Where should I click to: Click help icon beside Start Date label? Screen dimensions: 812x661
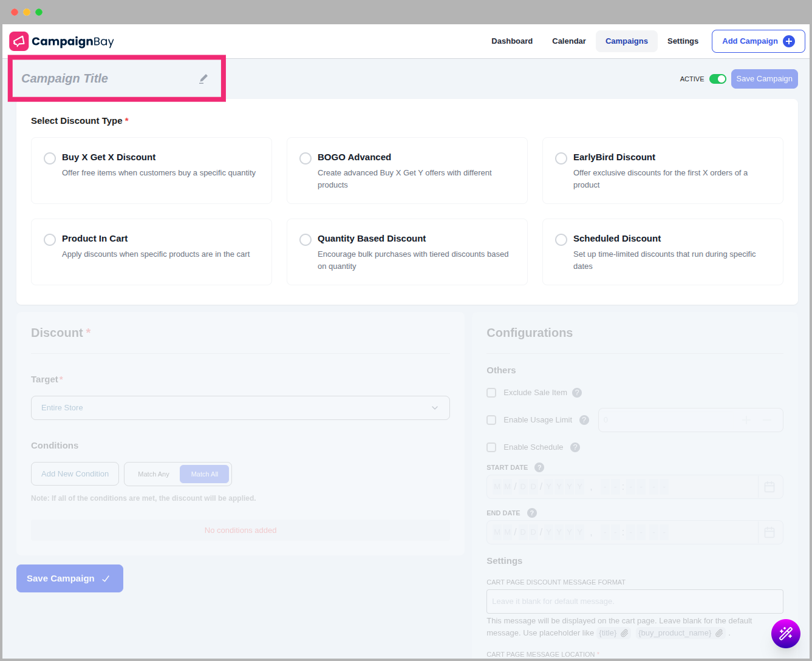point(539,467)
